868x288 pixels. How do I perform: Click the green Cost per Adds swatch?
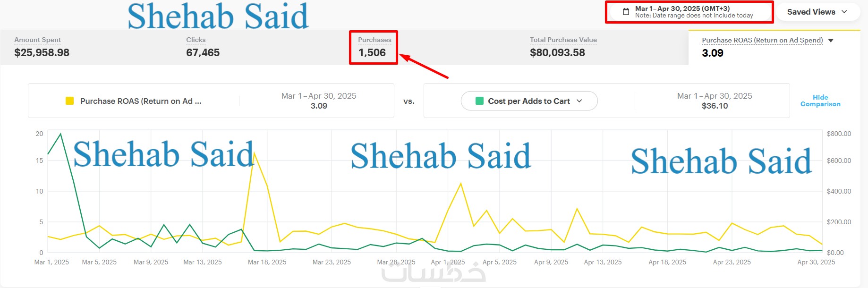[479, 101]
